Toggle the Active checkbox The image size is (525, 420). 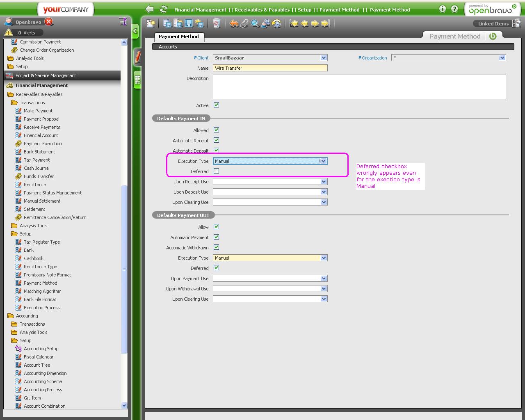(x=216, y=105)
